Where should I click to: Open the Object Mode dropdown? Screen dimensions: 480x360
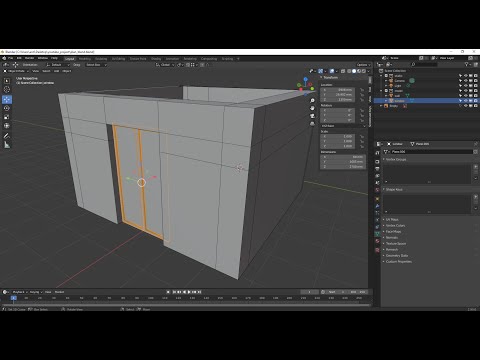pyautogui.click(x=16, y=71)
